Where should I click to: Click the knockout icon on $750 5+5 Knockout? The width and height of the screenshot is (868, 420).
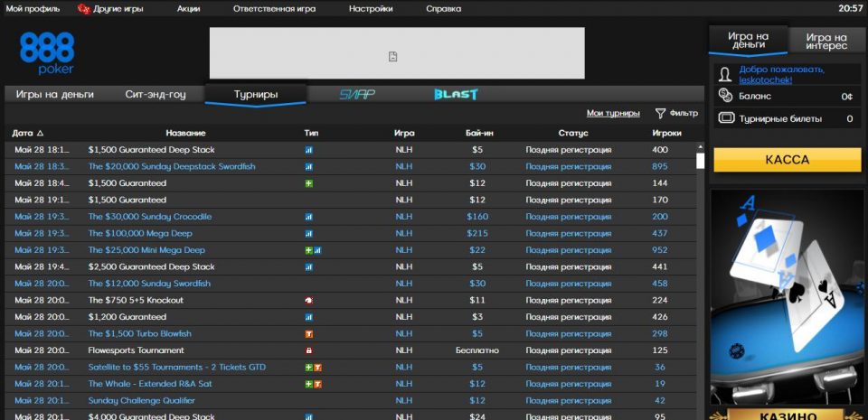tap(308, 300)
